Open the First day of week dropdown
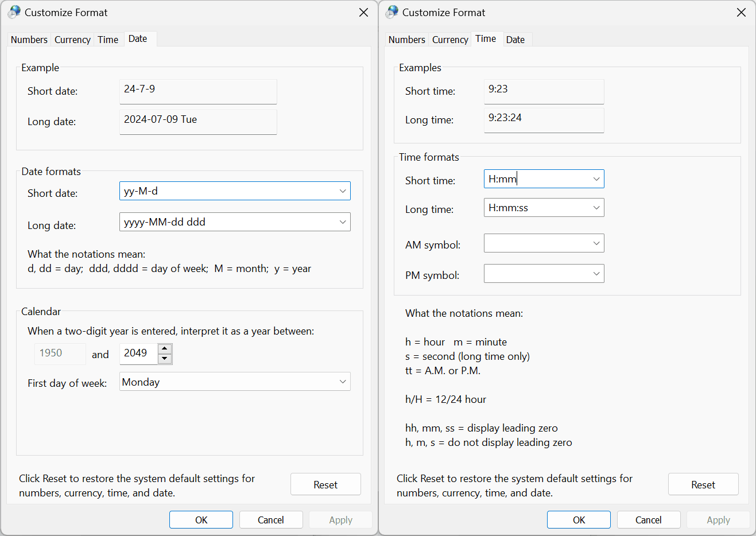The width and height of the screenshot is (756, 536). [x=343, y=382]
